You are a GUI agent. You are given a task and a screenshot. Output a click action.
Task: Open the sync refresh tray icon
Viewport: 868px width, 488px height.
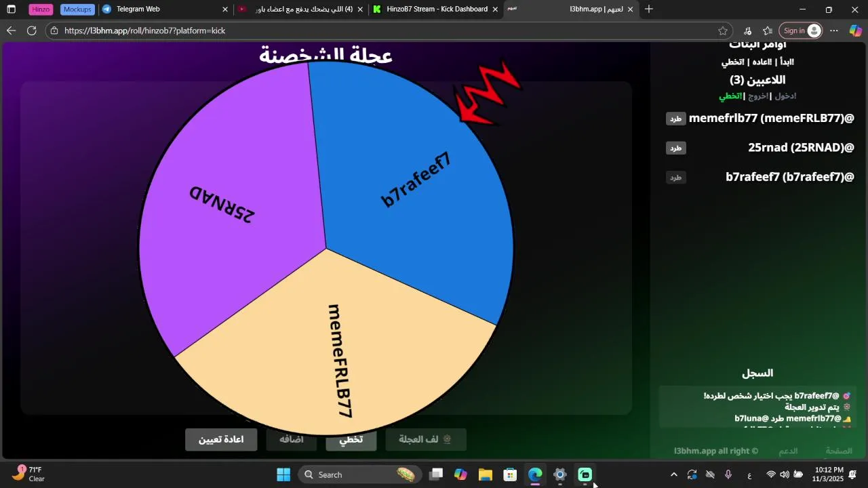[692, 474]
